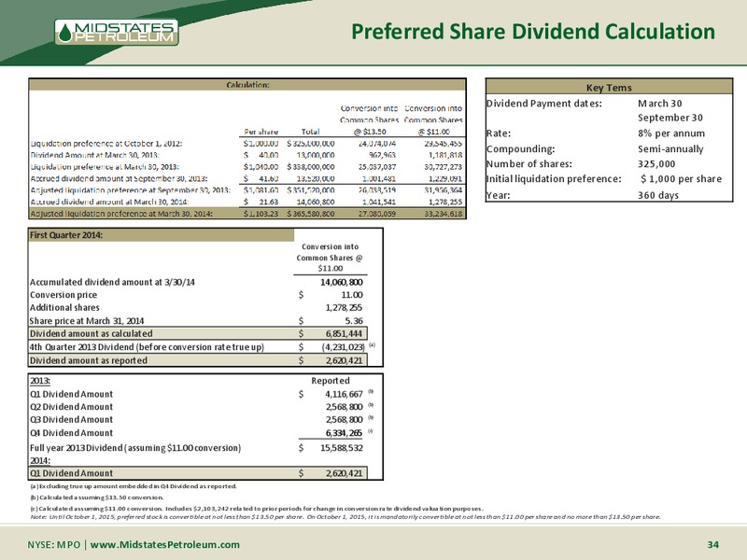Click footnote (c) about $11.00 conversion
This screenshot has height=560, width=747.
pos(257,508)
